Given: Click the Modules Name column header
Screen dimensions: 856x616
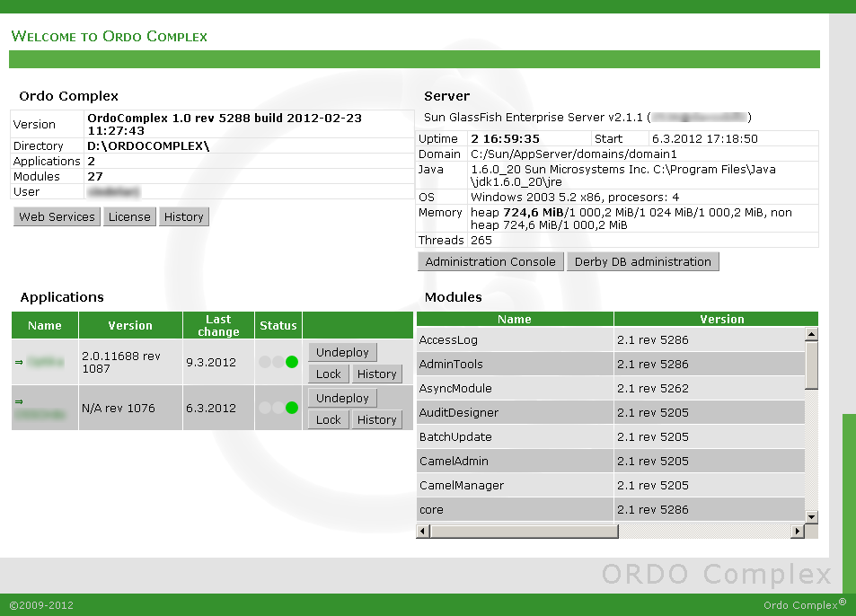Looking at the screenshot, I should click(515, 319).
